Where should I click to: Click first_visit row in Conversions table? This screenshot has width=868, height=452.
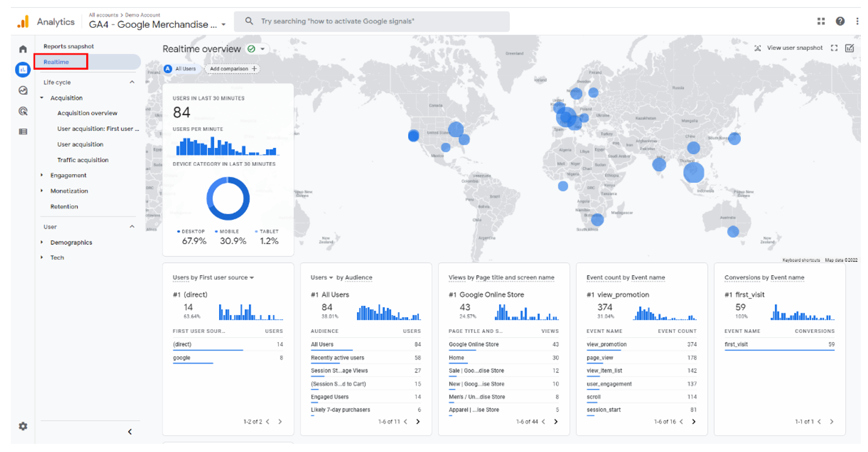[779, 344]
